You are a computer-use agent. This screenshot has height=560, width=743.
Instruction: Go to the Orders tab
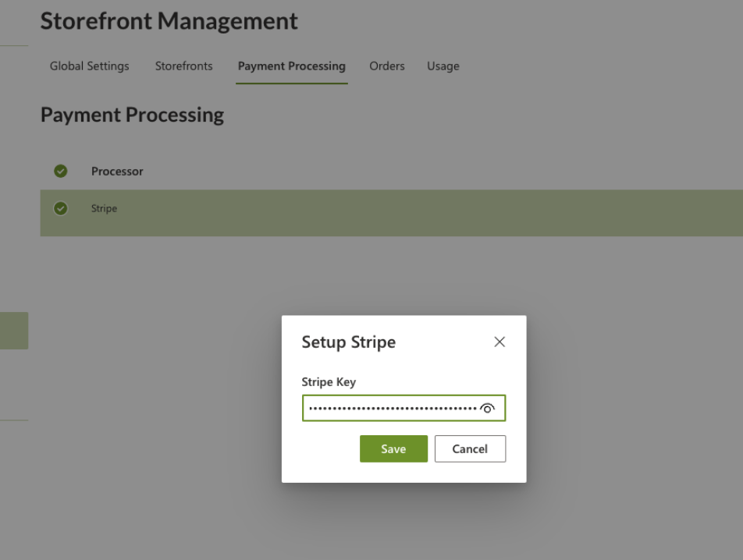(x=387, y=66)
